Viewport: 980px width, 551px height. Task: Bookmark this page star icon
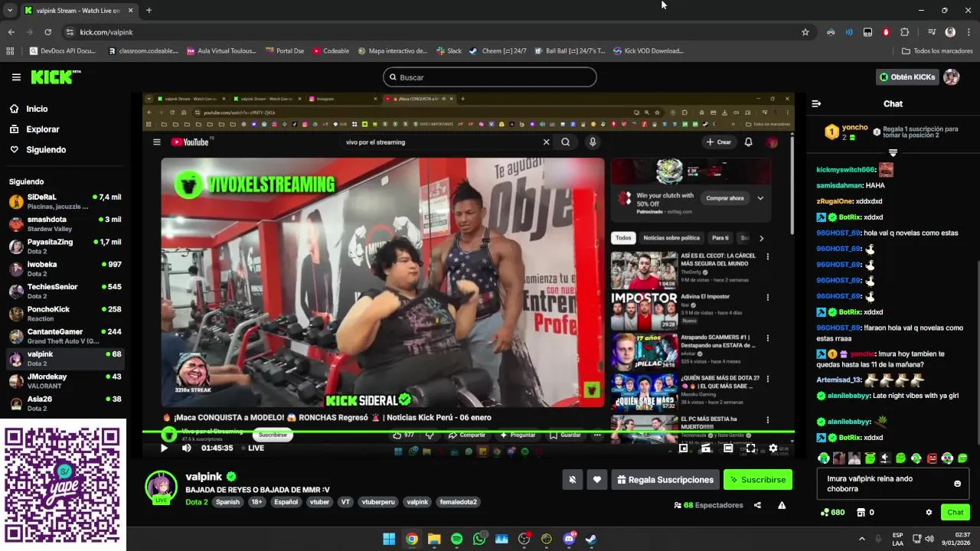point(805,32)
